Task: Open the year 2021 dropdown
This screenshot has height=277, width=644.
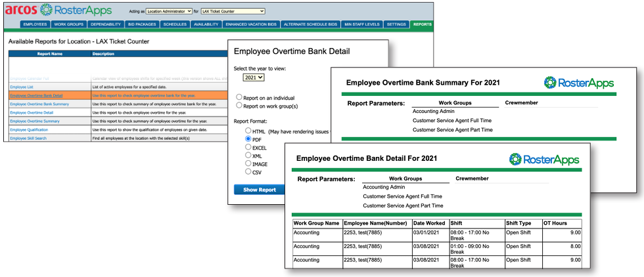Action: click(x=254, y=77)
